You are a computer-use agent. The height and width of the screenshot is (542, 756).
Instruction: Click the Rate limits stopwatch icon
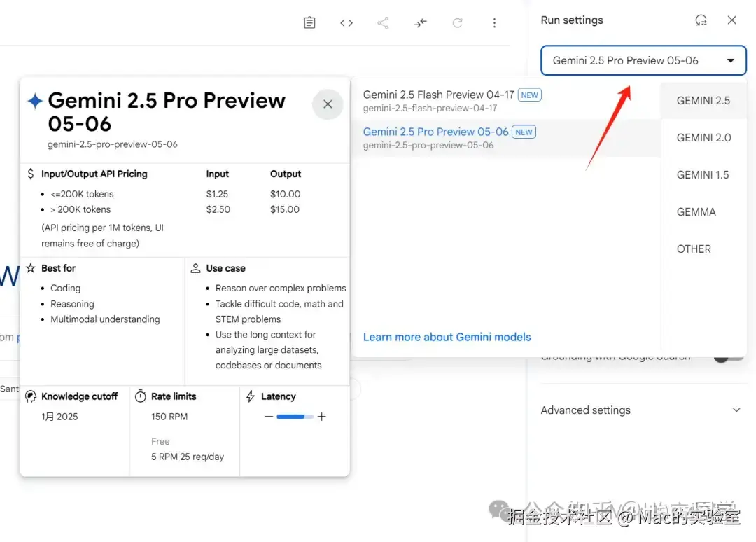[x=140, y=396]
